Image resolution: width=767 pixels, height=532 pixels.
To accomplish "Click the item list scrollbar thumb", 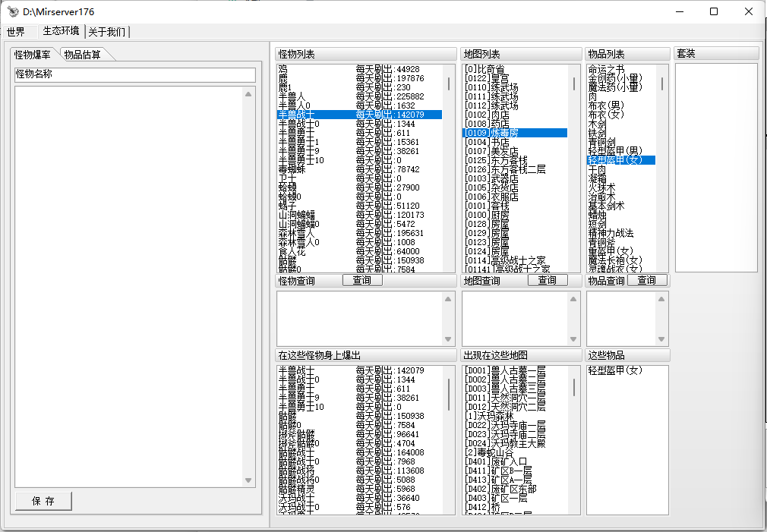I will pyautogui.click(x=662, y=83).
